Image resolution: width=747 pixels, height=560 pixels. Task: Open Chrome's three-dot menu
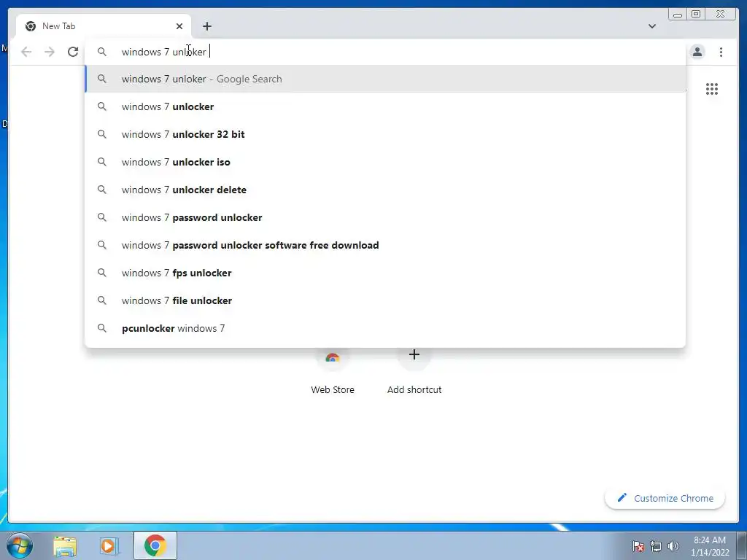pyautogui.click(x=721, y=52)
